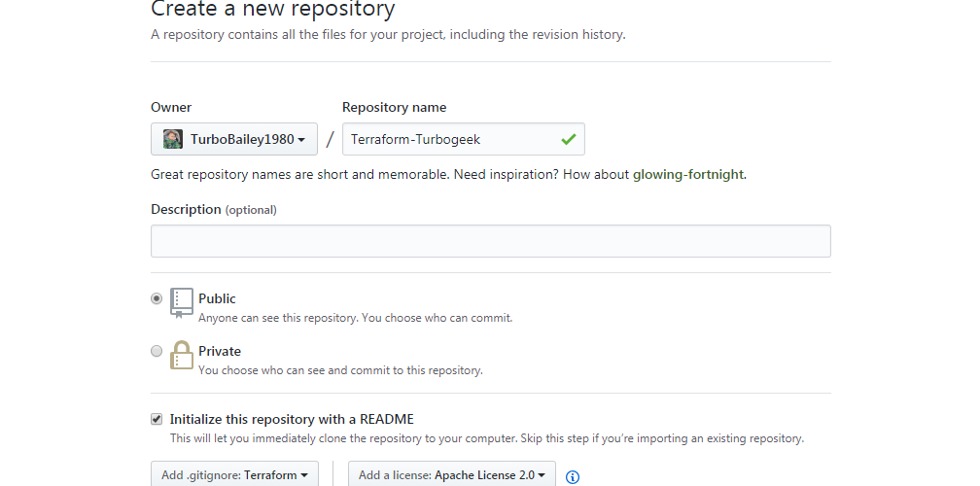The width and height of the screenshot is (980, 486).
Task: Click the green checkmark in repository name field
Action: [568, 139]
